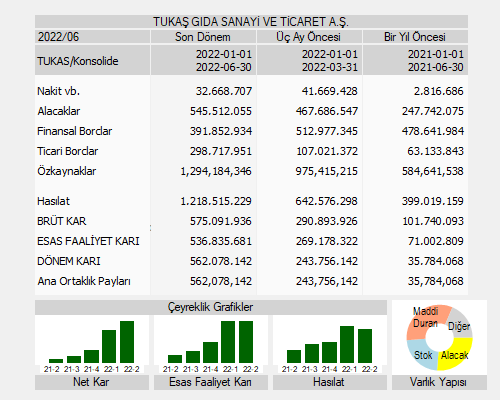Image resolution: width=500 pixels, height=400 pixels.
Task: Select cash value 32.668.707
Action: (224, 91)
